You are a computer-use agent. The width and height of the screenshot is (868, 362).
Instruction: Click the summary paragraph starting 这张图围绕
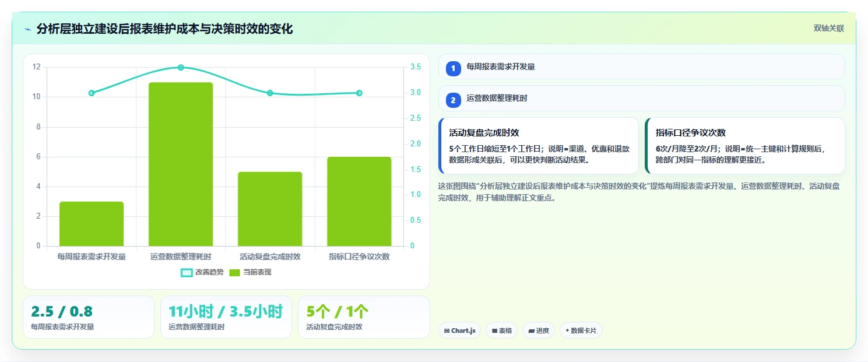(638, 192)
